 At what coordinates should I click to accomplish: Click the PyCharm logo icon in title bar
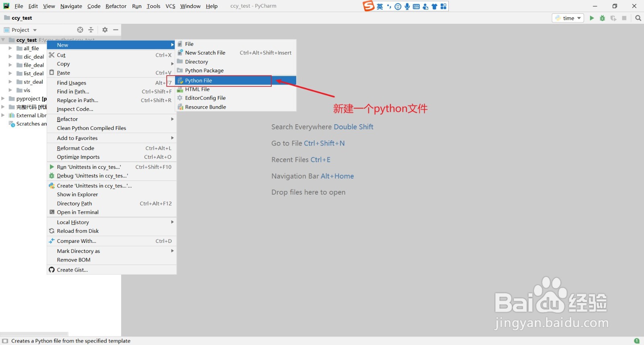[x=6, y=6]
